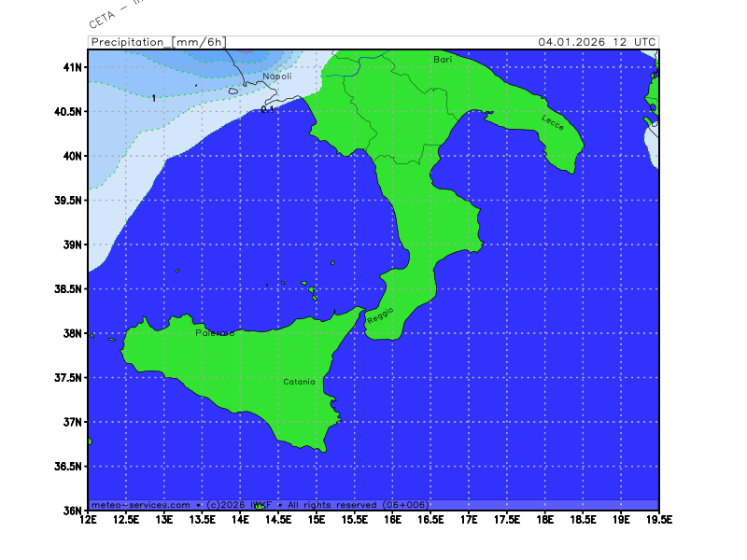The width and height of the screenshot is (747, 560).
Task: Click the 0.1 contour label near Napoli
Action: point(267,109)
